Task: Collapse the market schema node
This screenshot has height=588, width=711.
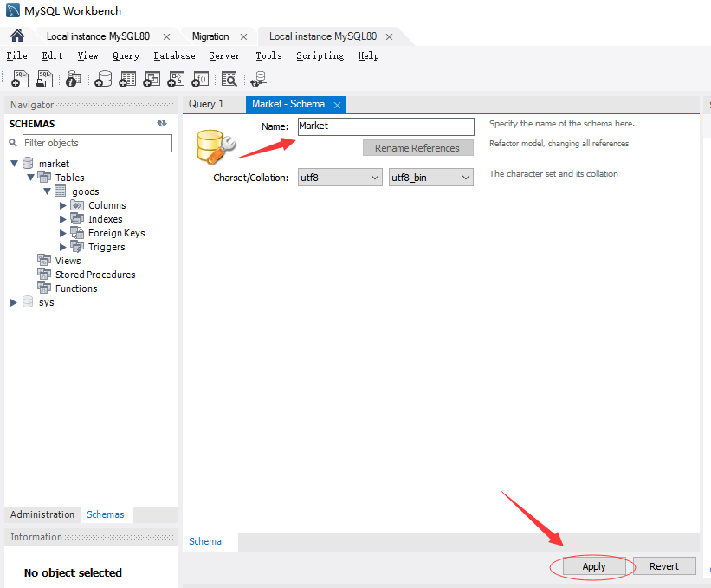Action: click(14, 163)
